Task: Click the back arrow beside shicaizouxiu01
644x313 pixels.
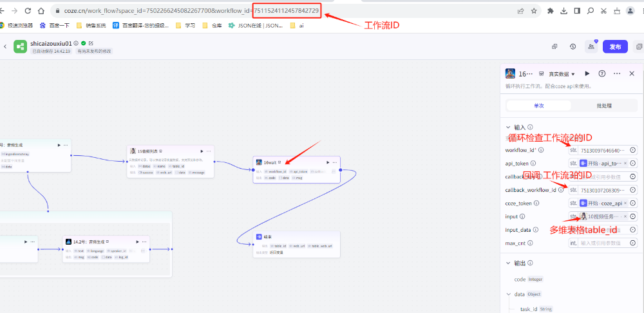Action: point(5,46)
